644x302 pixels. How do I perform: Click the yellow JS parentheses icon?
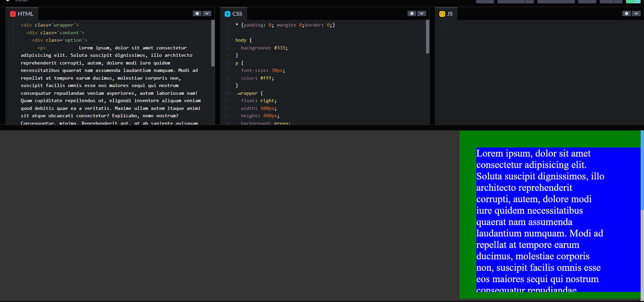[442, 14]
